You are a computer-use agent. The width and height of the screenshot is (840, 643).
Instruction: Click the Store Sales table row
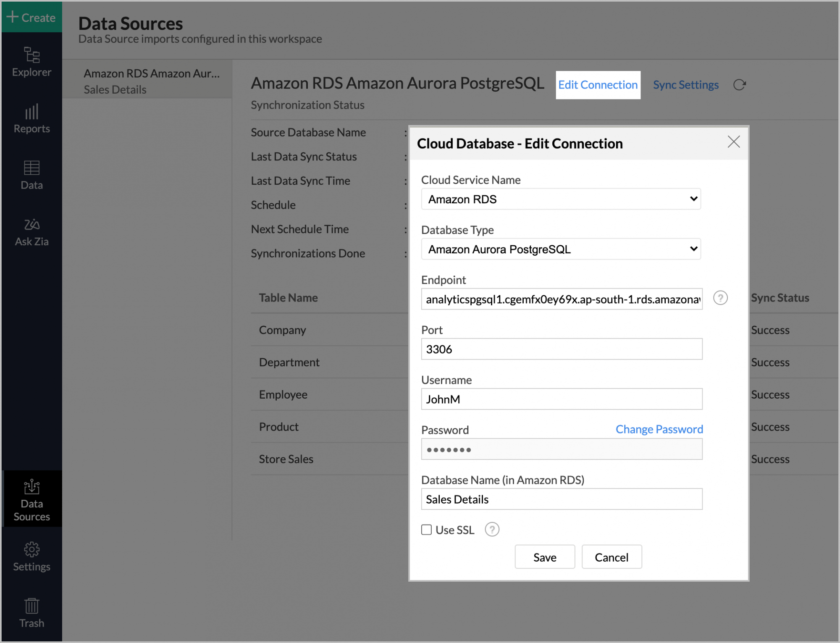329,459
